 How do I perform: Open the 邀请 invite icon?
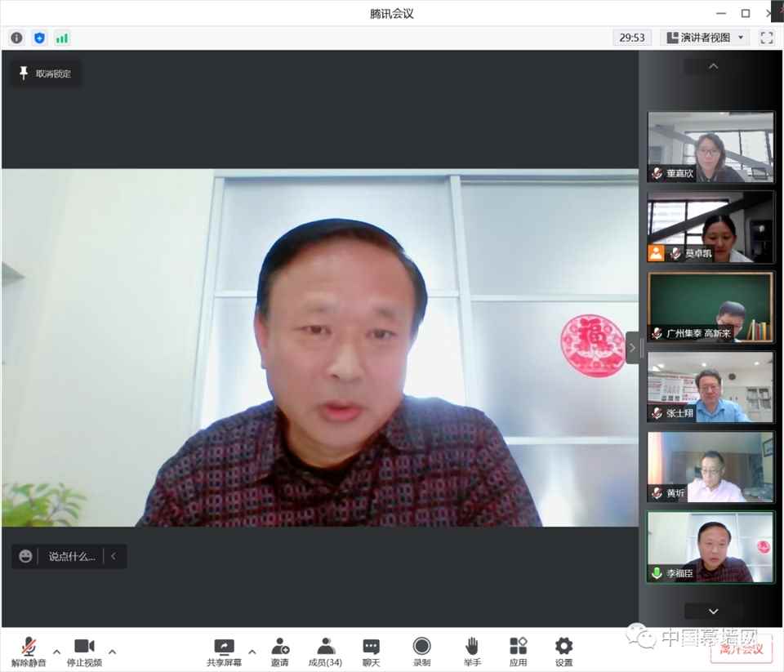pyautogui.click(x=279, y=652)
